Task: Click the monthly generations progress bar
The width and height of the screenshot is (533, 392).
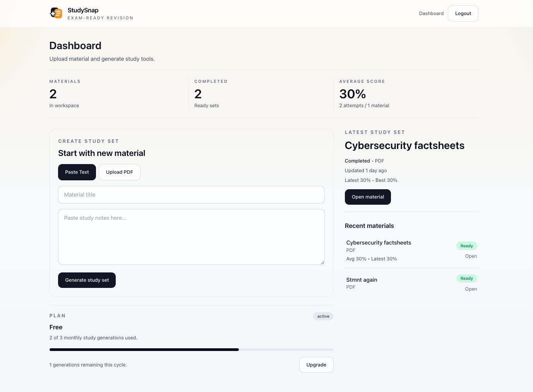Action: [x=191, y=349]
